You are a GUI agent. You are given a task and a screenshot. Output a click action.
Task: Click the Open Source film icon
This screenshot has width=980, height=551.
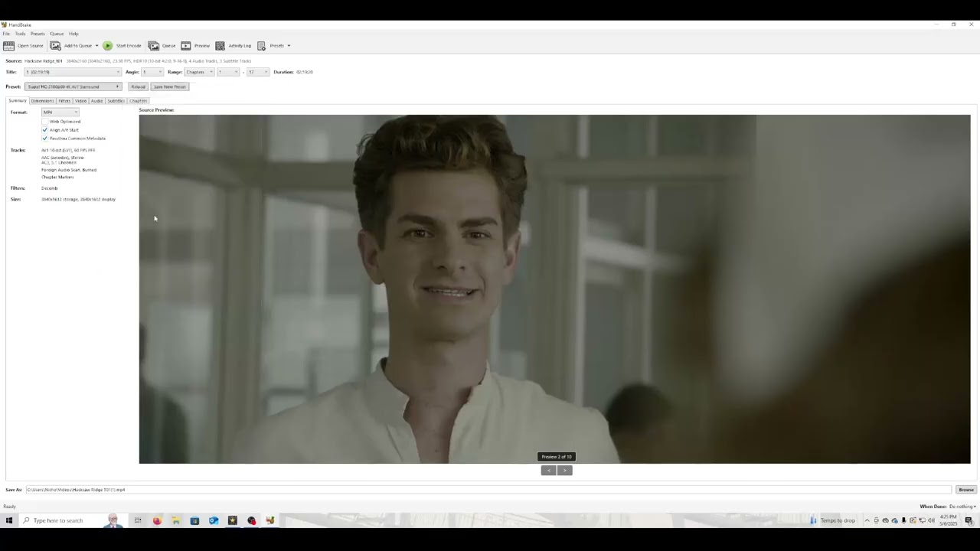pos(8,46)
